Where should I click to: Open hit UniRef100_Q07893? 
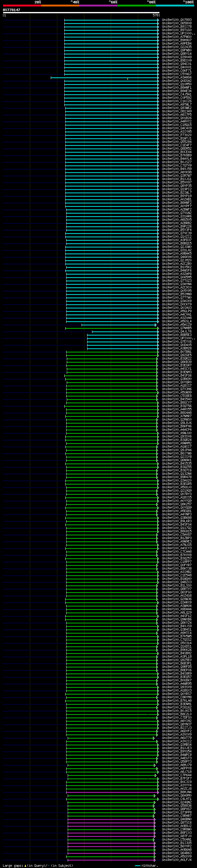177,20
